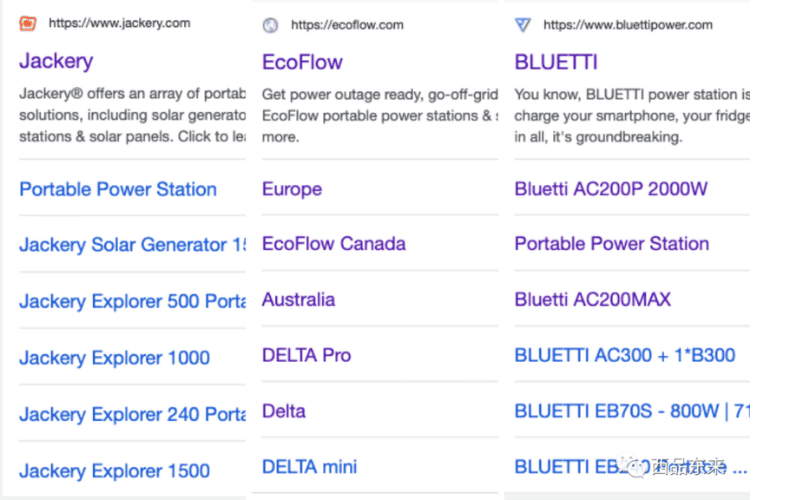
Task: Open the BLUETTI main result title
Action: pos(556,62)
